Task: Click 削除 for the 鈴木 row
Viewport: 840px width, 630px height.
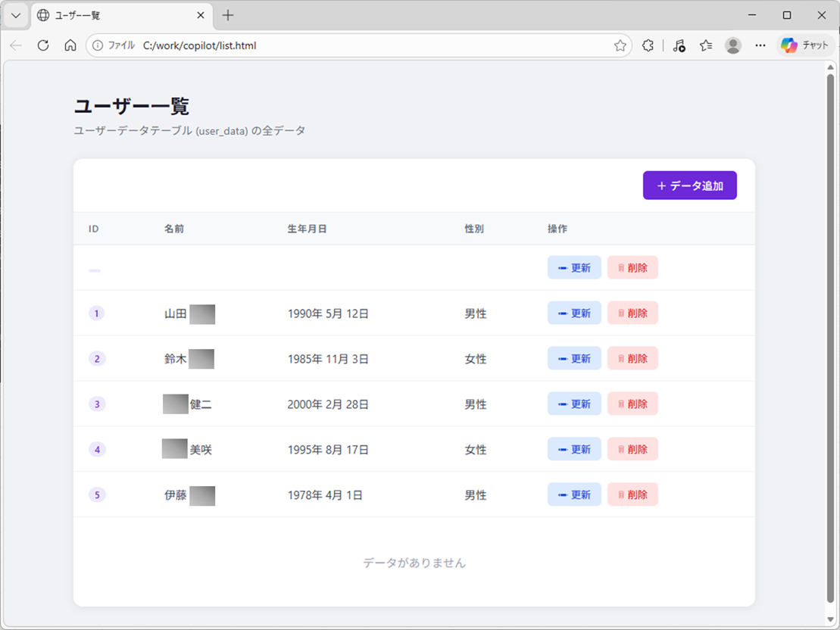Action: (632, 358)
